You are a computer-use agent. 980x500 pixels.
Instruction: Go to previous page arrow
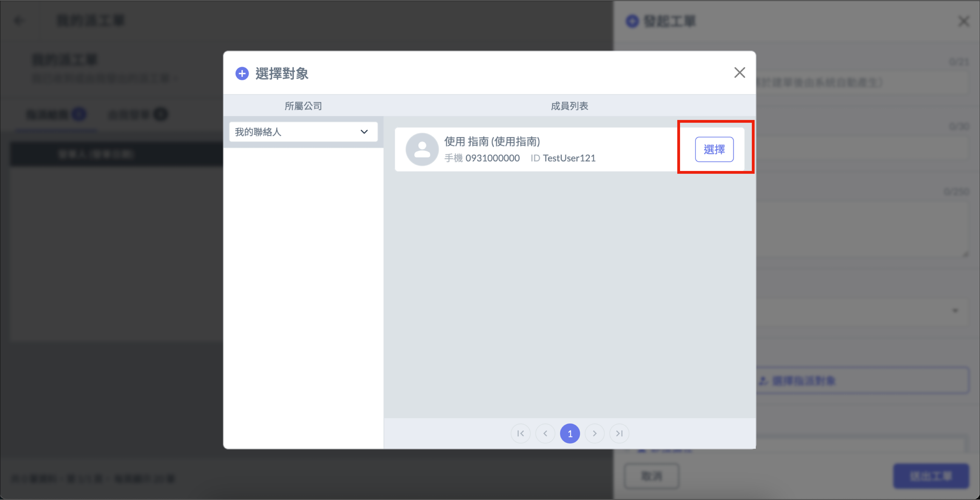tap(545, 433)
